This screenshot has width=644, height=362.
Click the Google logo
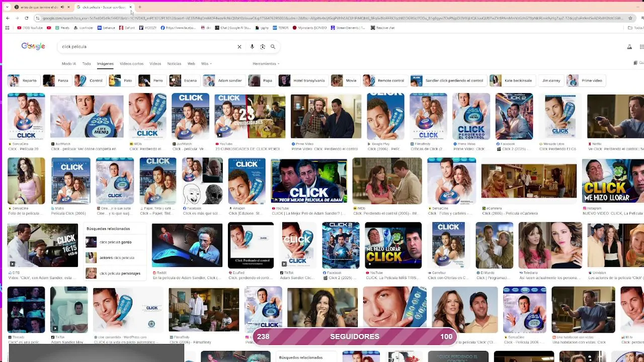tap(33, 46)
